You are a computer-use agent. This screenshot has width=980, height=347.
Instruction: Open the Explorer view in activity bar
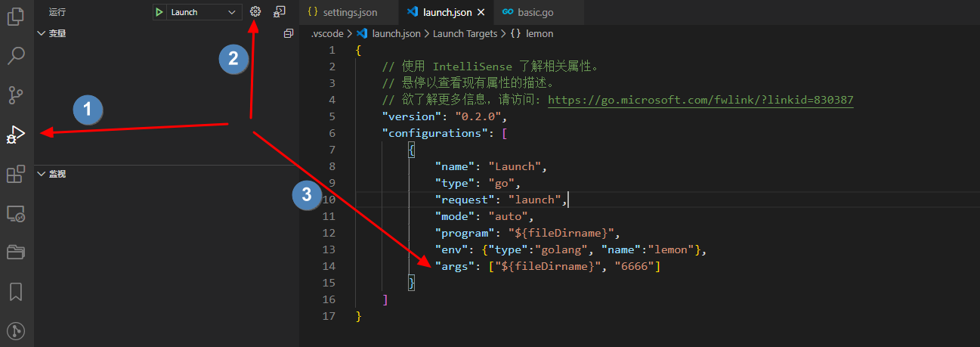point(16,15)
